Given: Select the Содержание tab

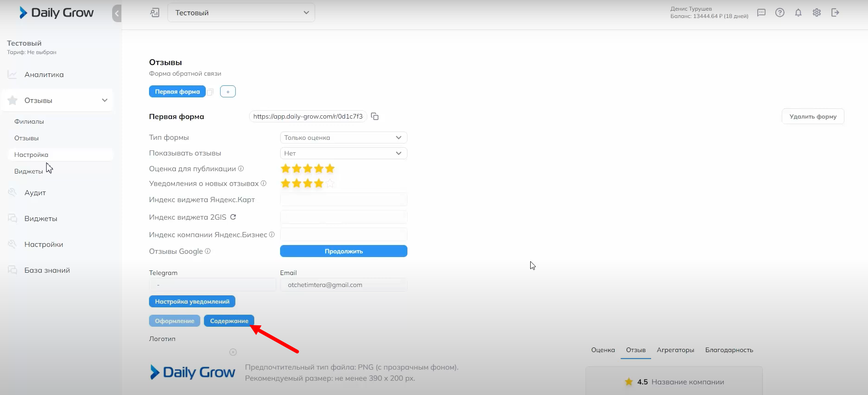Looking at the screenshot, I should coord(229,321).
